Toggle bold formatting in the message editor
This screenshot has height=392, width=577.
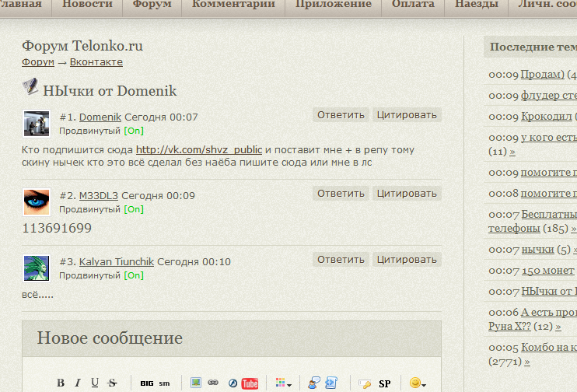coord(61,383)
